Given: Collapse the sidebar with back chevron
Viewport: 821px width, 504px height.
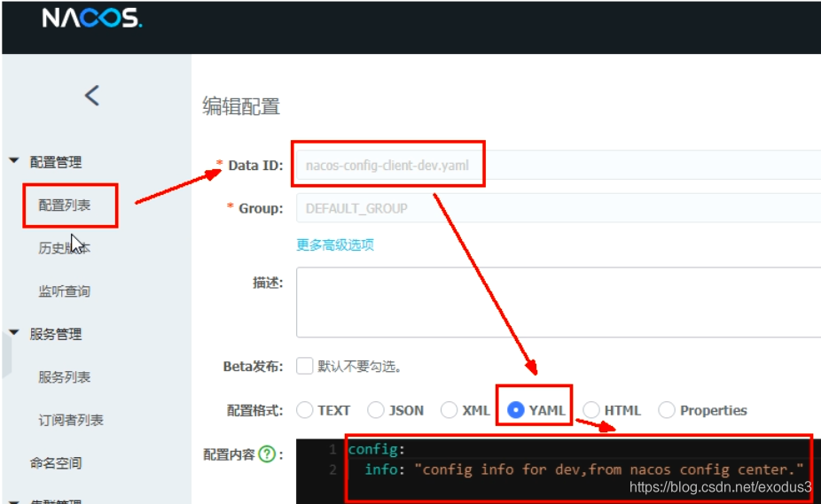Looking at the screenshot, I should click(92, 96).
